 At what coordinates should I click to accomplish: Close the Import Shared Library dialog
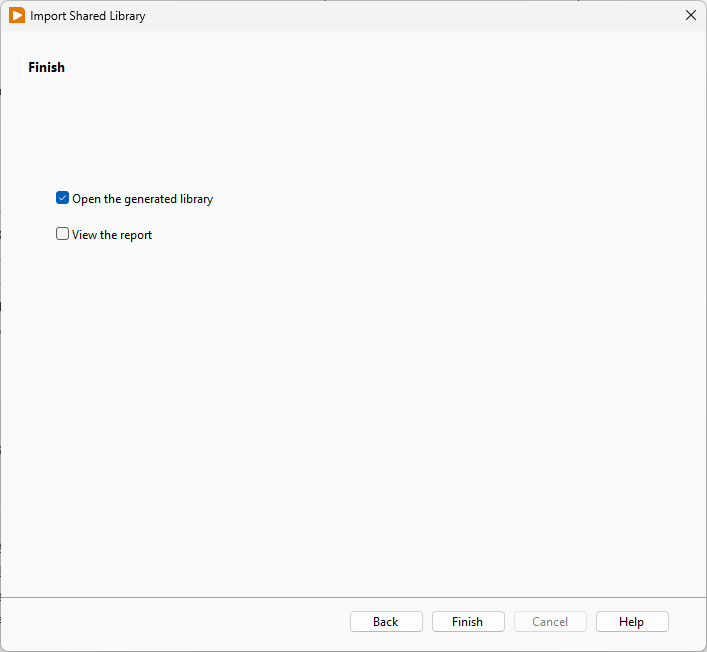click(x=690, y=16)
